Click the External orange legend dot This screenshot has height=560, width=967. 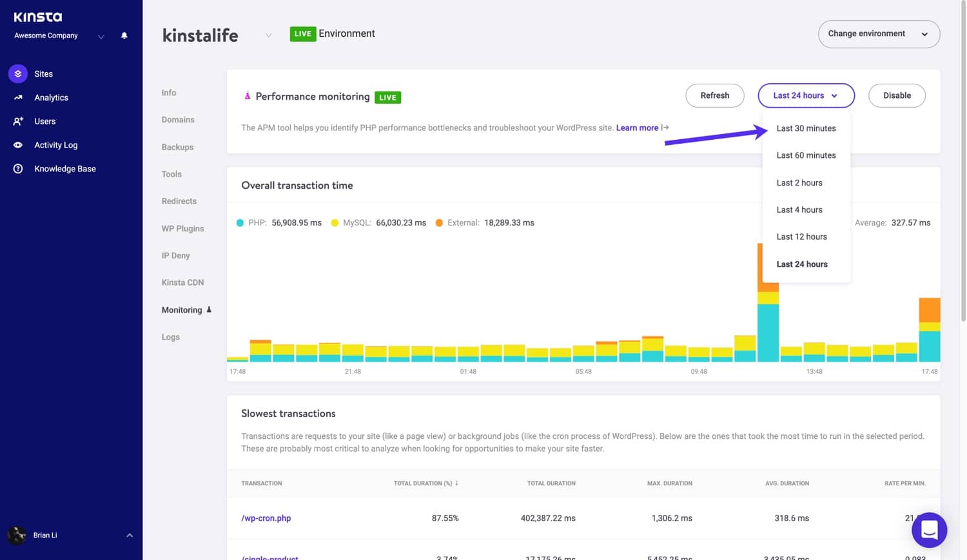(439, 223)
